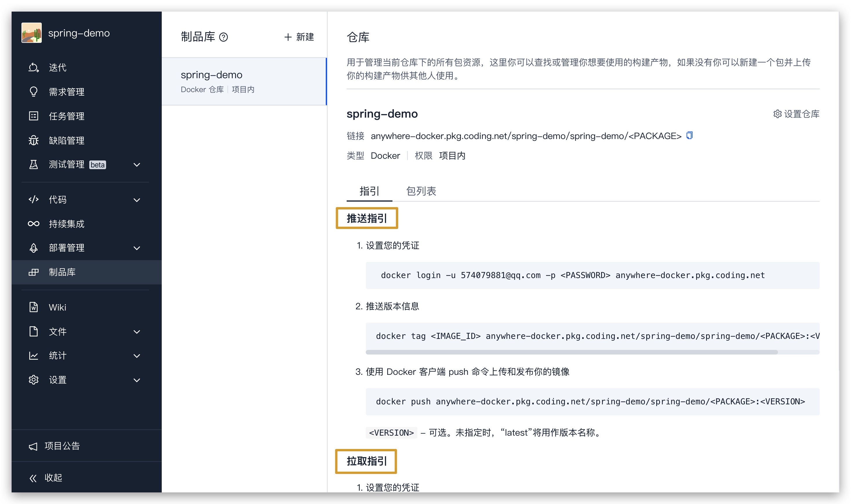This screenshot has height=504, width=851.
Task: Click the 新建 button text
Action: [x=305, y=37]
